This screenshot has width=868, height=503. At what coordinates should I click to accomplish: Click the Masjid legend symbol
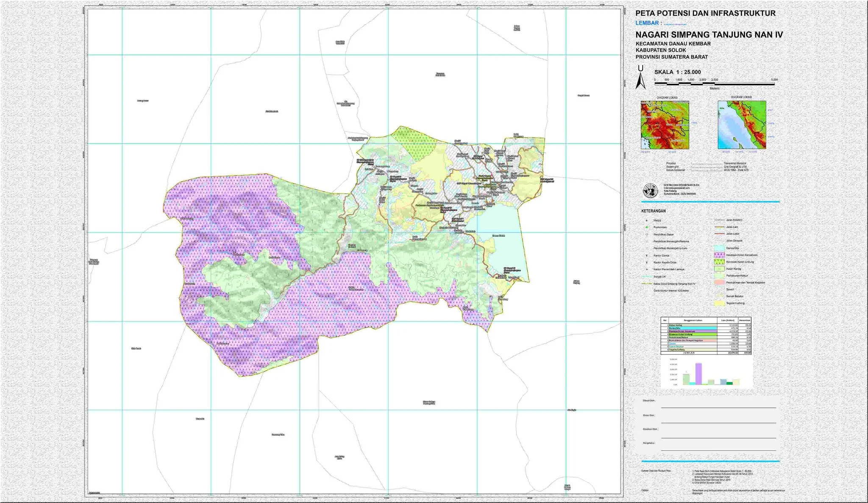[x=646, y=221]
